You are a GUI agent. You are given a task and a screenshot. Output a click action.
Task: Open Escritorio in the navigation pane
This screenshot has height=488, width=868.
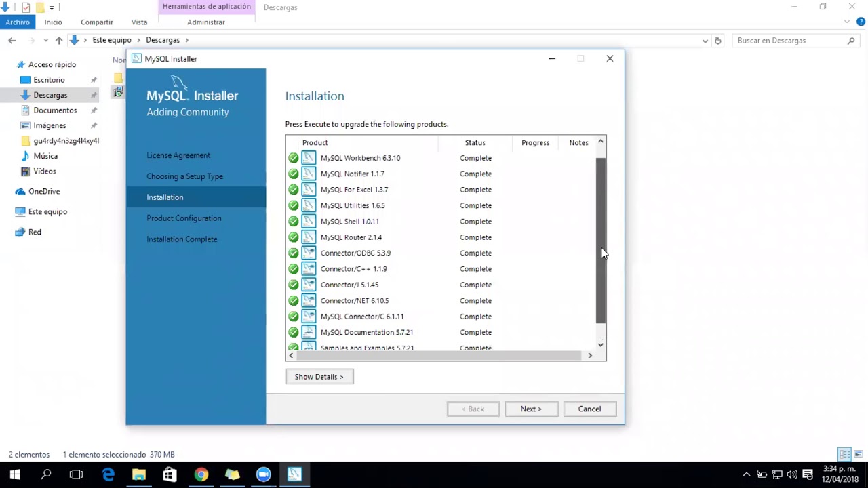49,80
